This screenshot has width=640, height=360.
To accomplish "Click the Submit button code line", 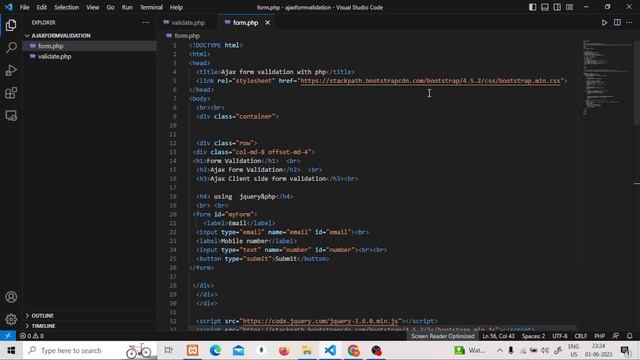I will pos(262,259).
